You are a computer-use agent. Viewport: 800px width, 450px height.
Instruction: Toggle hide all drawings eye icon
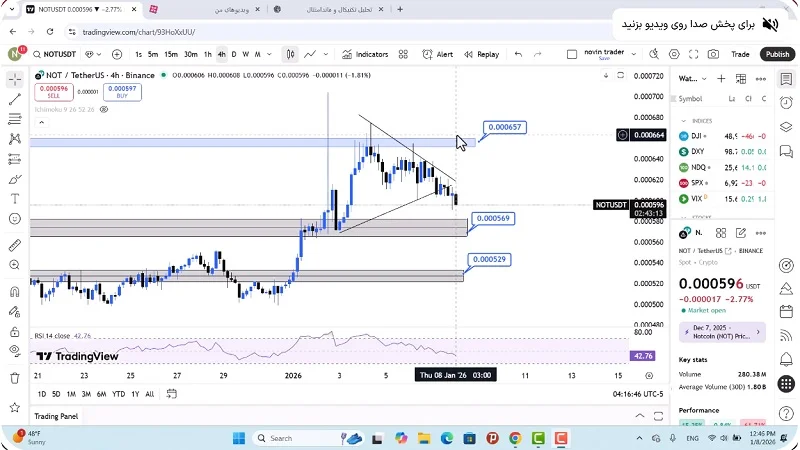(14, 351)
